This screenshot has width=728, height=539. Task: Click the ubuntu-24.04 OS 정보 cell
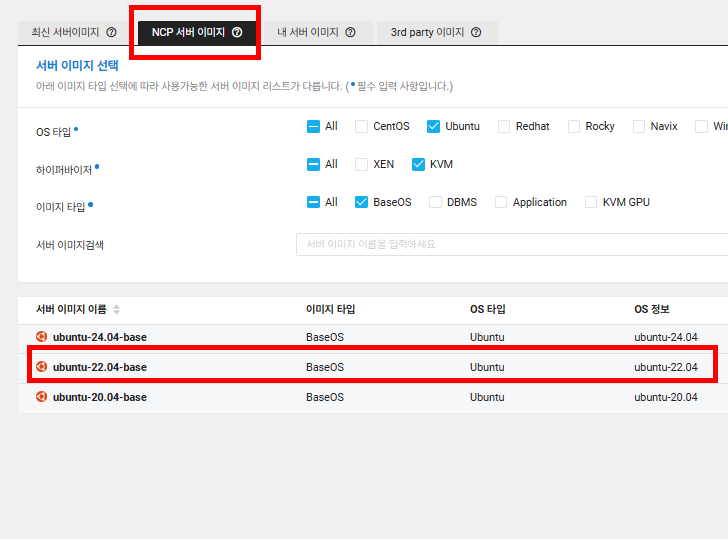(666, 337)
